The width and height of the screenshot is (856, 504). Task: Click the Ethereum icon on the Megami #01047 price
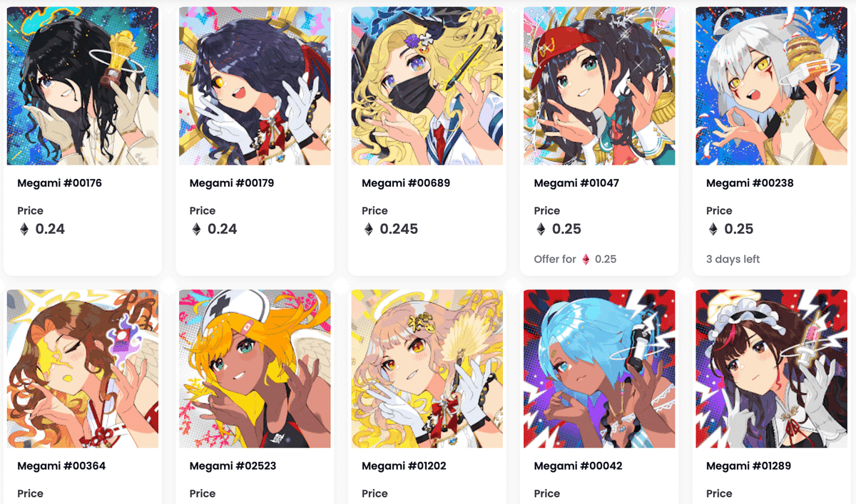tap(541, 230)
